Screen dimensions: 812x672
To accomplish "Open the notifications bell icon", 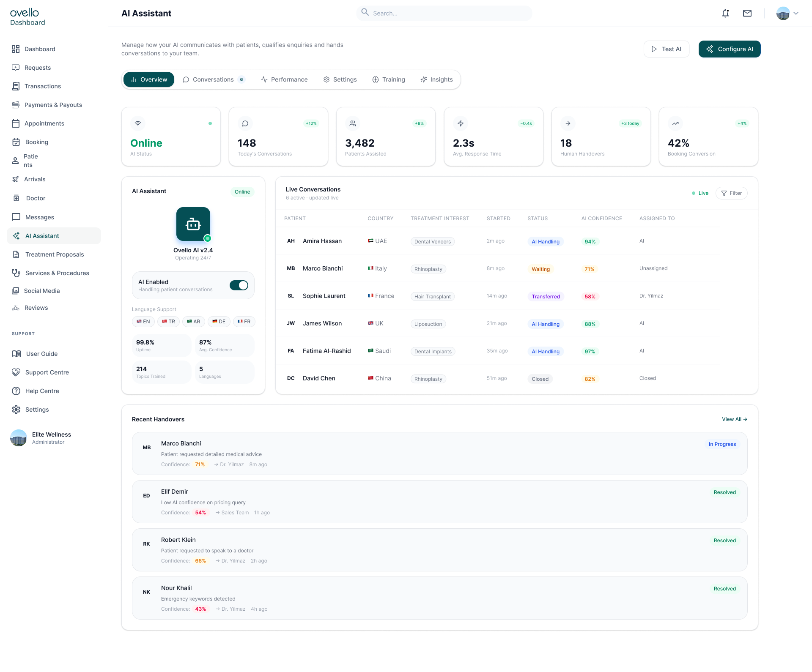I will point(725,14).
